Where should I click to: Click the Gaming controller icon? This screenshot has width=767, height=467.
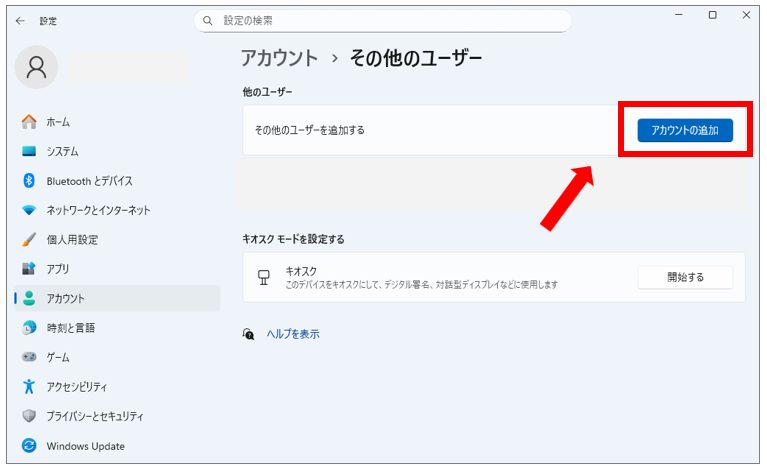tap(29, 357)
